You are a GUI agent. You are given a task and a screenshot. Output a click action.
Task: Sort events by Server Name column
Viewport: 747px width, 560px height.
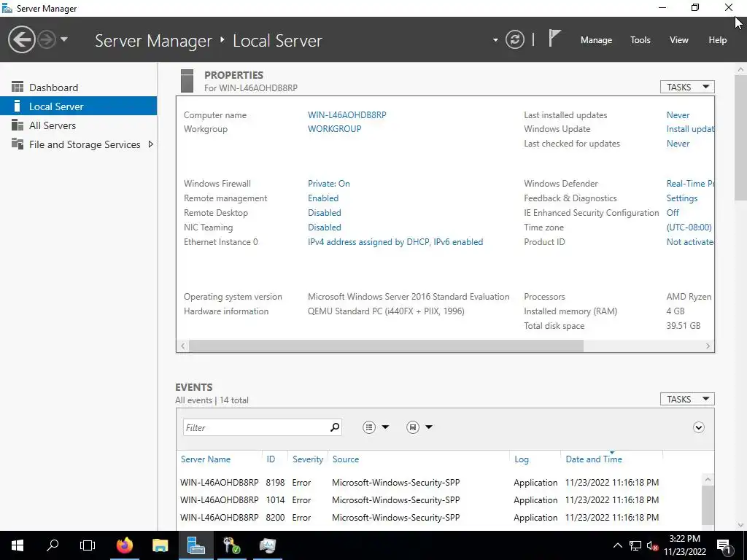(x=205, y=459)
